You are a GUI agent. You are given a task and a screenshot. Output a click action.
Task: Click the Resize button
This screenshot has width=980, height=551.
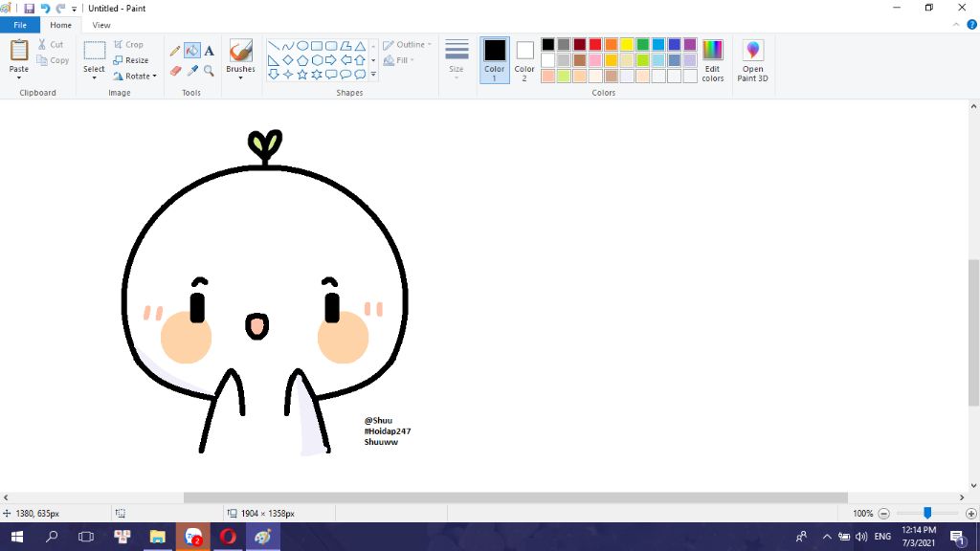[130, 60]
